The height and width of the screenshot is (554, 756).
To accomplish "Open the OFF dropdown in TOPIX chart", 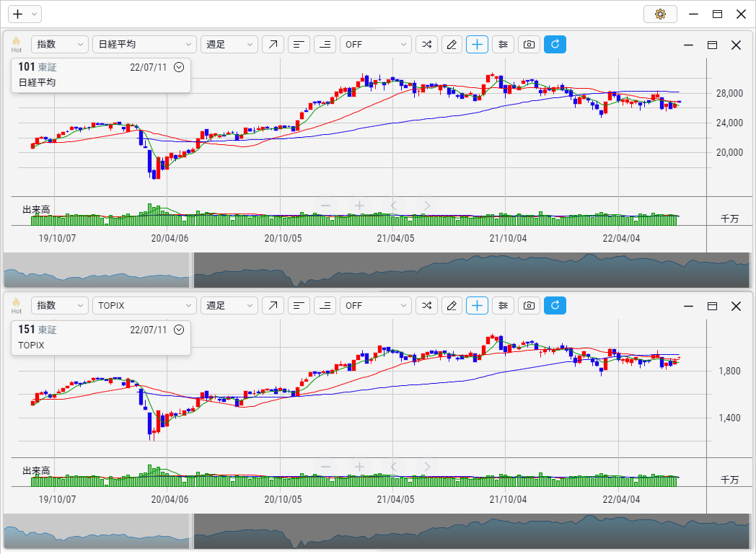I will pos(376,306).
